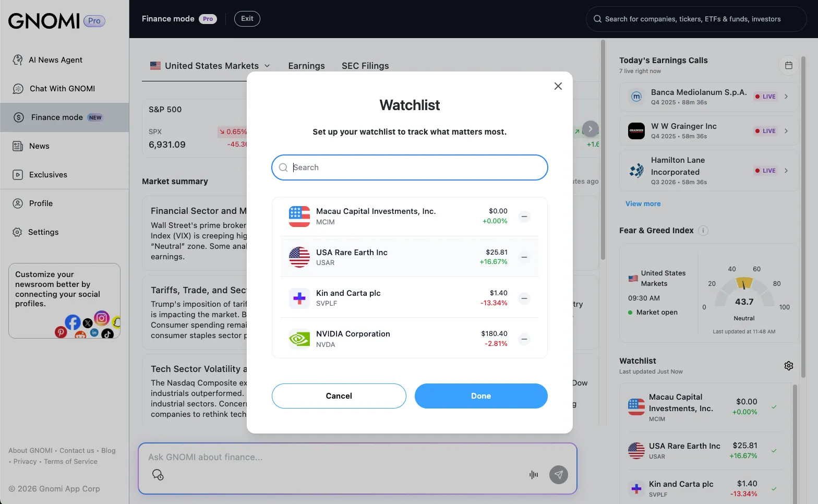This screenshot has height=504, width=818.
Task: Remove Macau Capital Investments via minus icon
Action: tap(524, 217)
